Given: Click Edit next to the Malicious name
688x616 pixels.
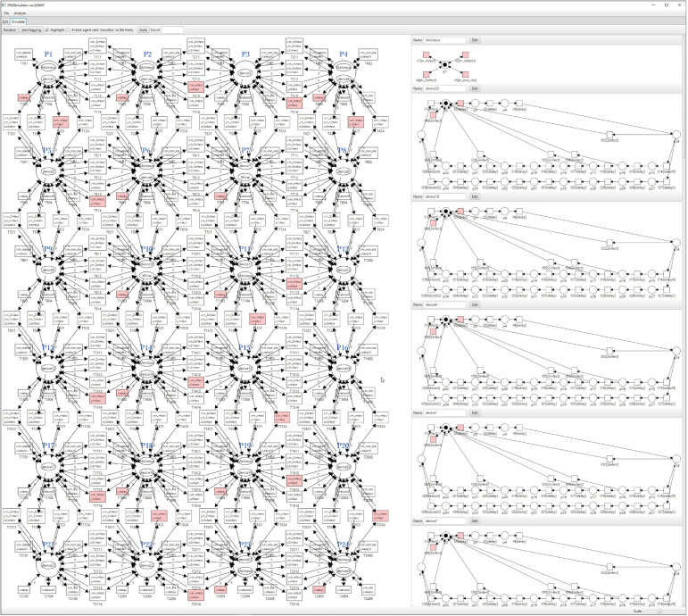Looking at the screenshot, I should (475, 40).
